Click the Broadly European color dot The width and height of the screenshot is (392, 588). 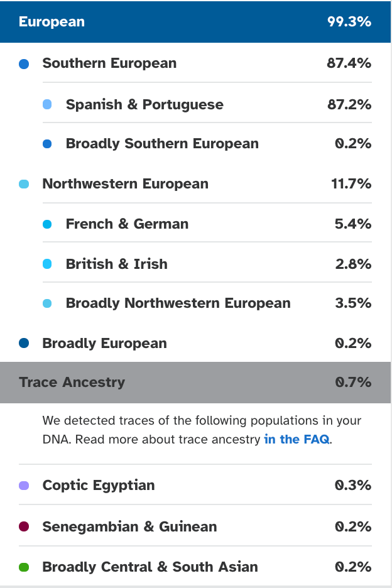tap(24, 343)
